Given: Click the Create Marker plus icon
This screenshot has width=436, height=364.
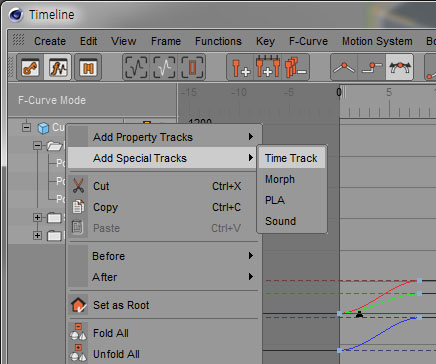Looking at the screenshot, I should (x=240, y=68).
